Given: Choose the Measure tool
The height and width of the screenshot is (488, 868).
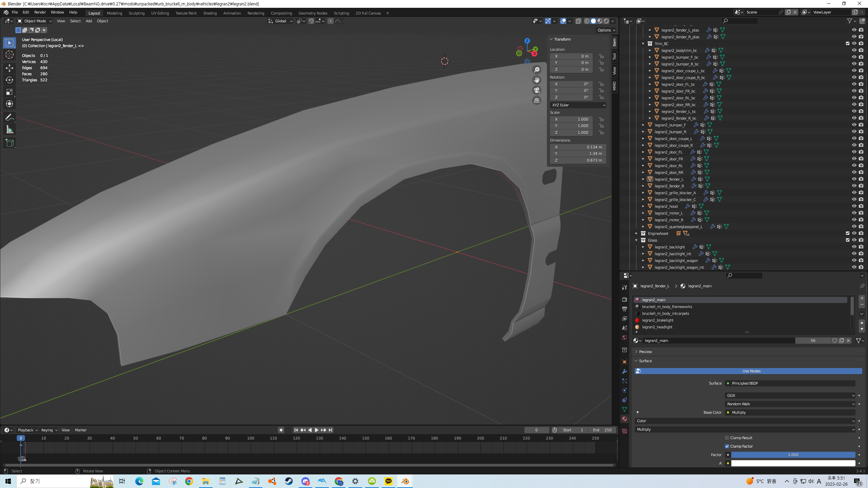Looking at the screenshot, I should [9, 130].
